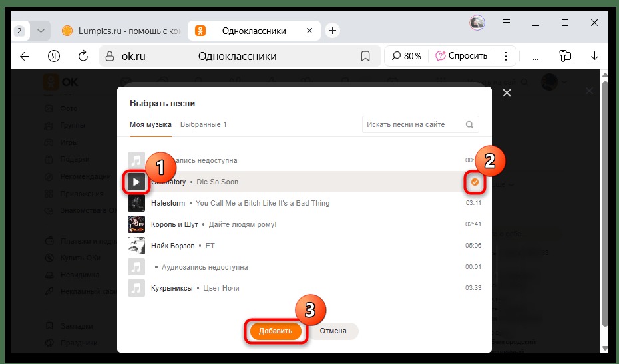Click the Спросить assistant button
The image size is (619, 364).
point(461,56)
